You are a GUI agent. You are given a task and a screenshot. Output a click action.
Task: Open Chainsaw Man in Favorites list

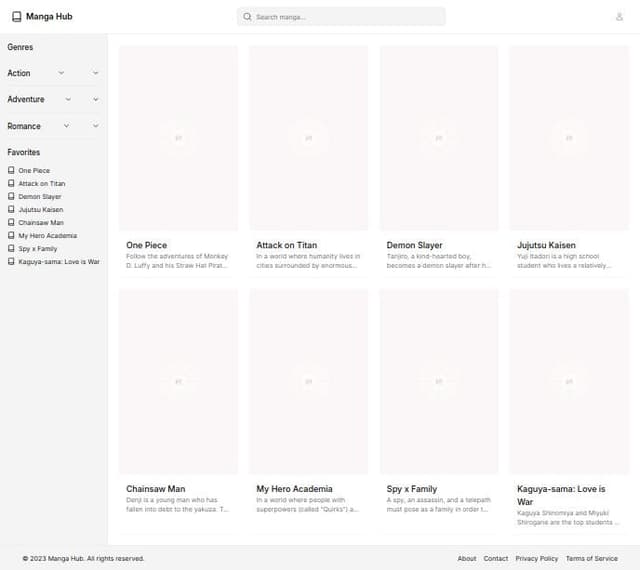(41, 223)
